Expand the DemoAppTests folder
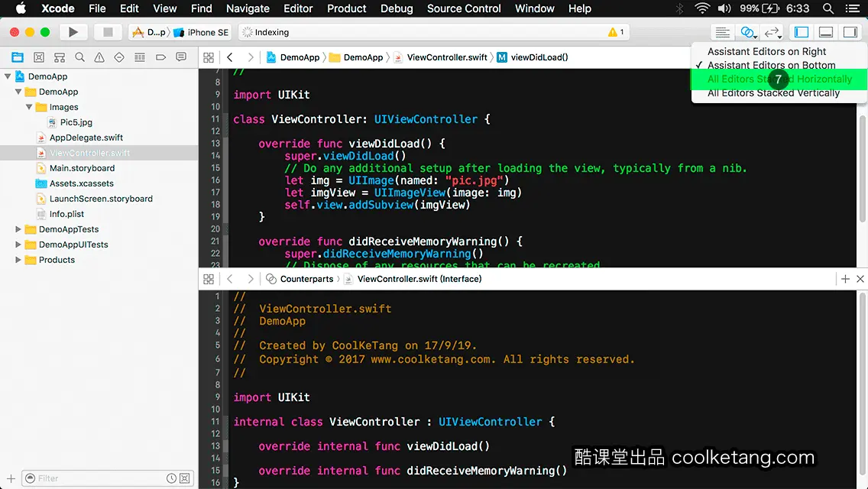The height and width of the screenshot is (489, 868). coord(18,229)
